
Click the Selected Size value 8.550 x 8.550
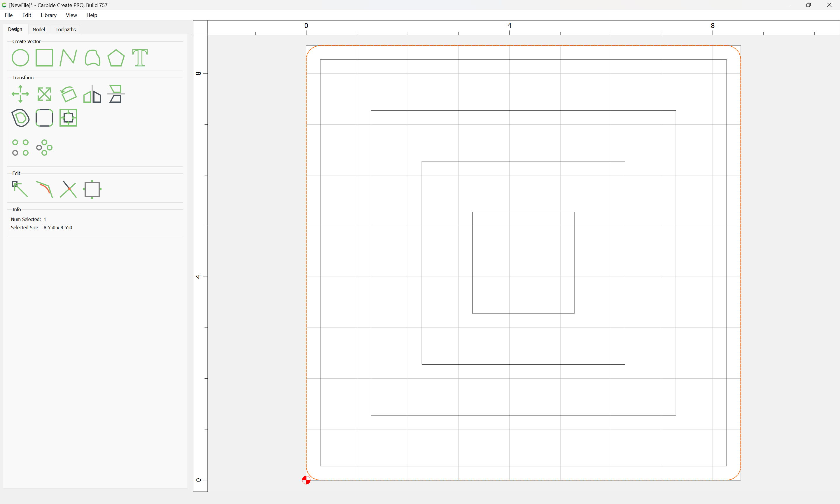click(x=58, y=228)
